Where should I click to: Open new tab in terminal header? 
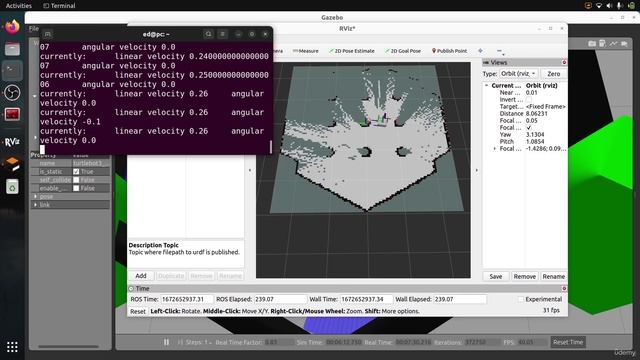[x=48, y=34]
